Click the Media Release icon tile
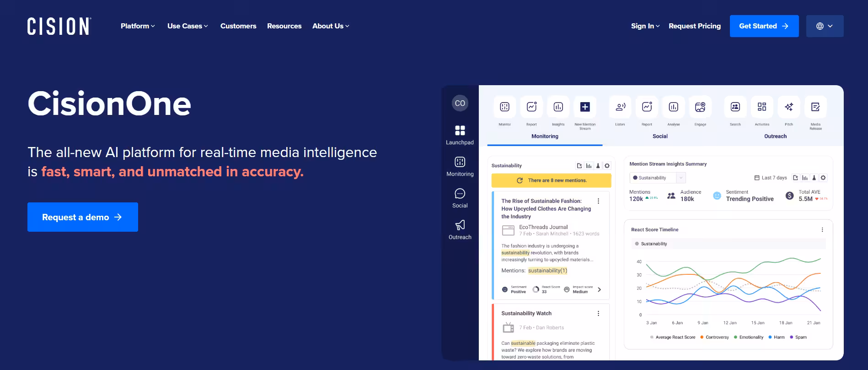The height and width of the screenshot is (370, 868). pyautogui.click(x=815, y=107)
